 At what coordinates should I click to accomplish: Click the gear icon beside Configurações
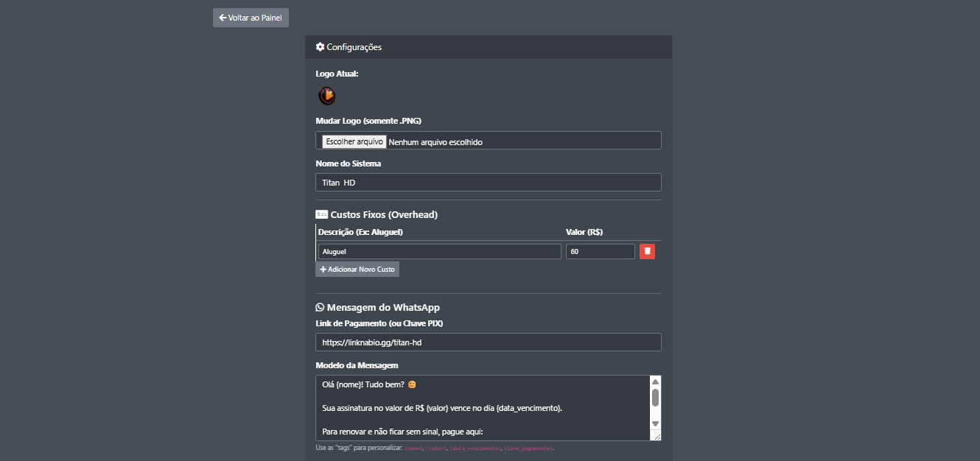click(320, 47)
